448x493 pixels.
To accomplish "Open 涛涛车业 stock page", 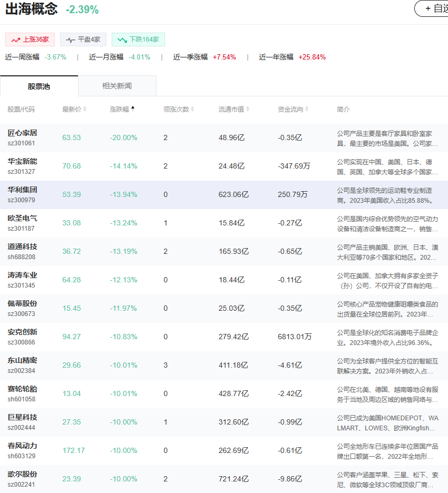I will pos(22,275).
